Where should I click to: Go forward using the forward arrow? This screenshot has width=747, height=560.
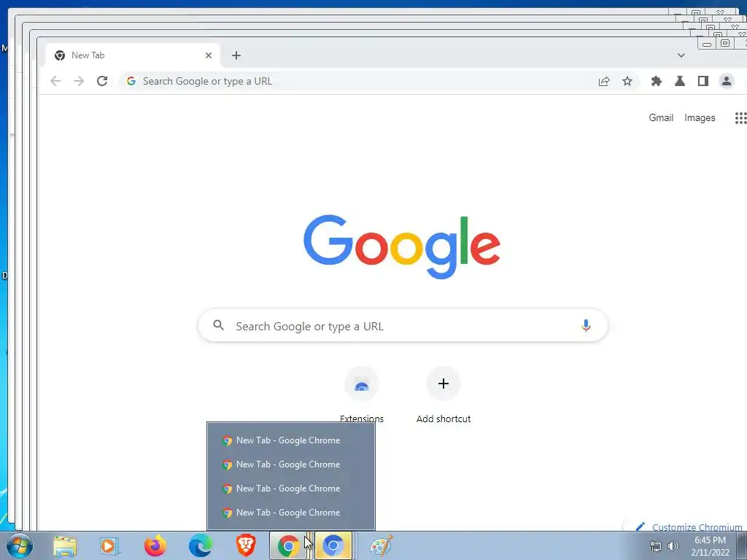tap(79, 81)
